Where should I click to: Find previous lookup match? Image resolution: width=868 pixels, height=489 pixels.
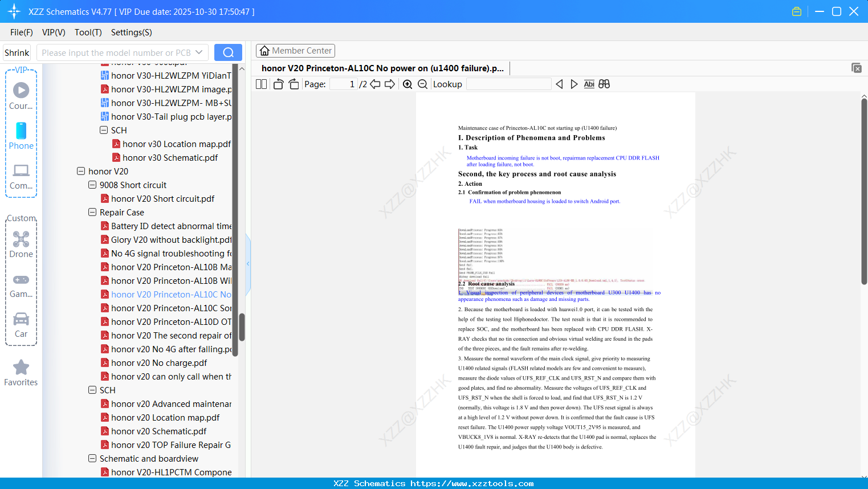coord(559,84)
